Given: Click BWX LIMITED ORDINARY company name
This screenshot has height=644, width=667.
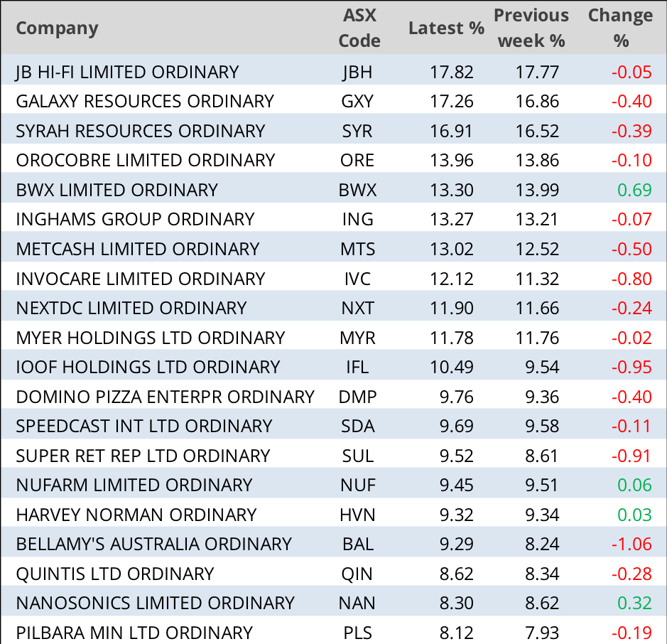Looking at the screenshot, I should (116, 190).
